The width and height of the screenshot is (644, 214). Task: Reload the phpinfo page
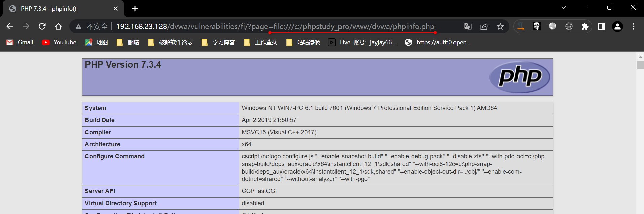click(42, 26)
